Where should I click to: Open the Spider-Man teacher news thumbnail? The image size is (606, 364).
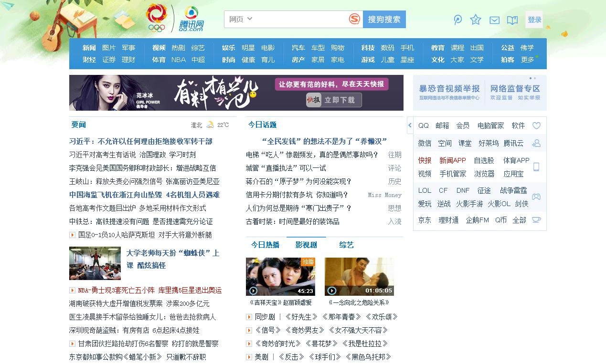coord(95,263)
